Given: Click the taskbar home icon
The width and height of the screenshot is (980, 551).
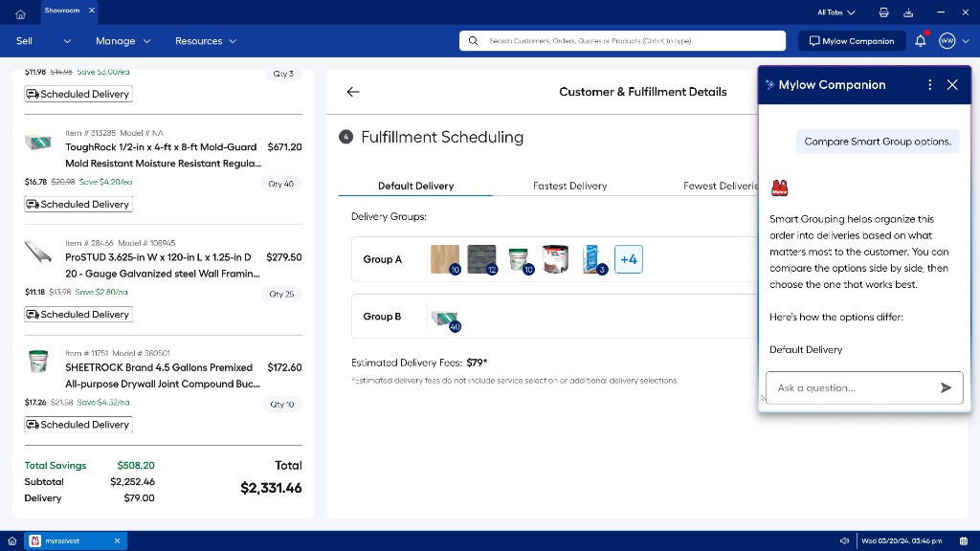Looking at the screenshot, I should 11,541.
